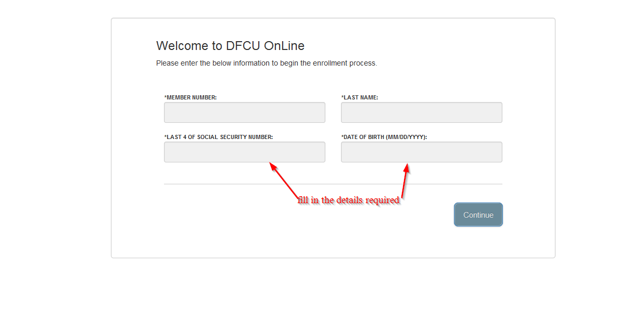The width and height of the screenshot is (644, 328).
Task: Click the red arrow pointing at birth date field
Action: click(405, 181)
